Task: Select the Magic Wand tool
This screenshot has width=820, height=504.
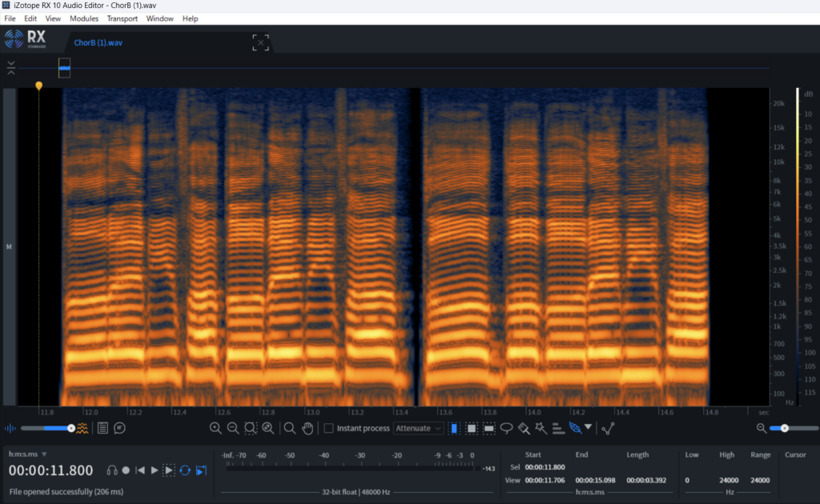Action: pyautogui.click(x=541, y=428)
